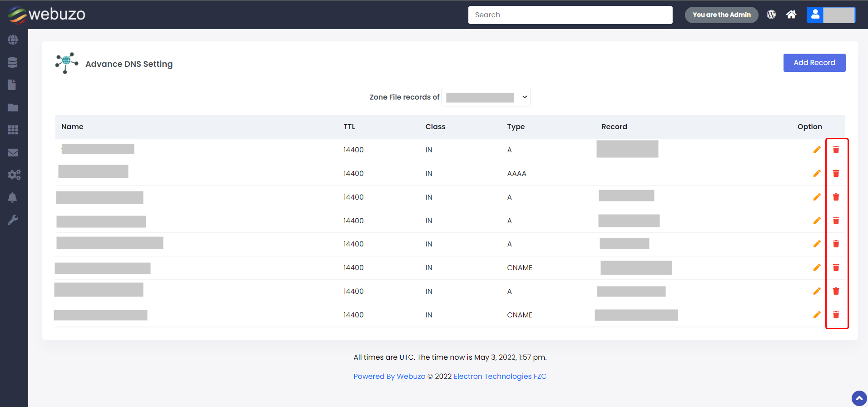Expand the Zone File records dropdown
The image size is (868, 407).
(486, 97)
